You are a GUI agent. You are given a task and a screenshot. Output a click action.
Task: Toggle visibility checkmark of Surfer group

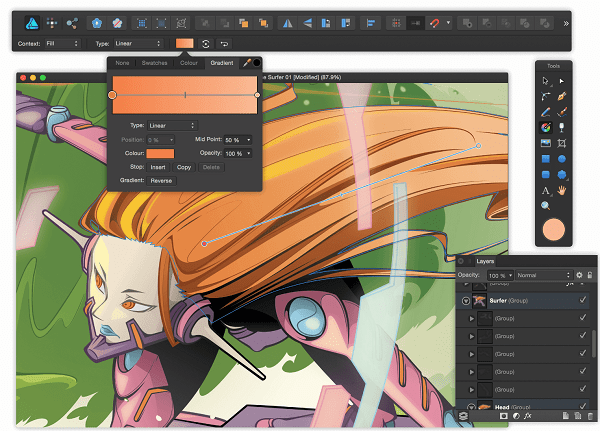[583, 300]
